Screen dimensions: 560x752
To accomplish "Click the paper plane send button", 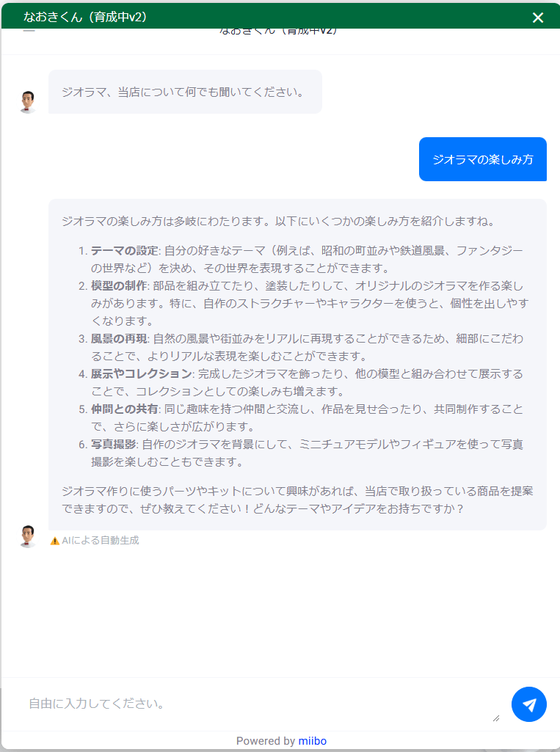I will tap(528, 704).
